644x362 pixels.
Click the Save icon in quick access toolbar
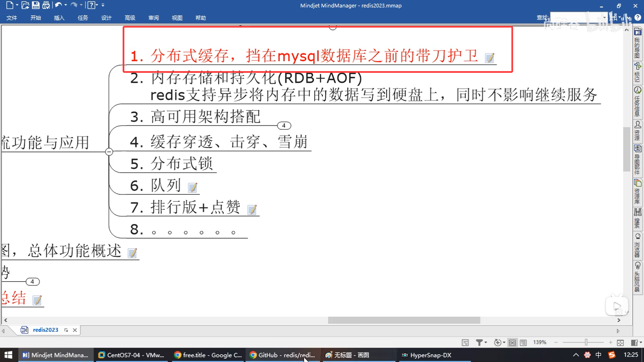(36, 5)
